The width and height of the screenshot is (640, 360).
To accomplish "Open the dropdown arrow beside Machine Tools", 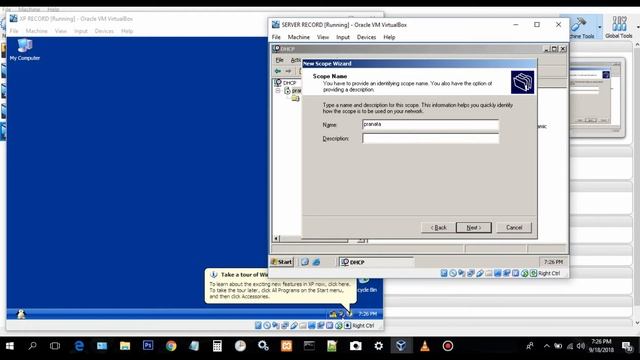I will pos(599,27).
